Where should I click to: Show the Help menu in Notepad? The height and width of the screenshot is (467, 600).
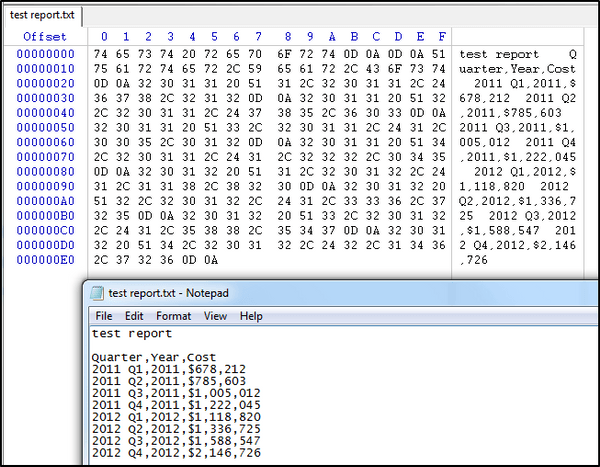(251, 316)
